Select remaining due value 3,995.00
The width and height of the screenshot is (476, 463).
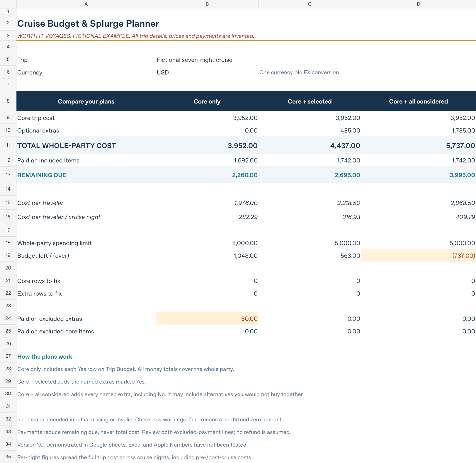(419, 175)
